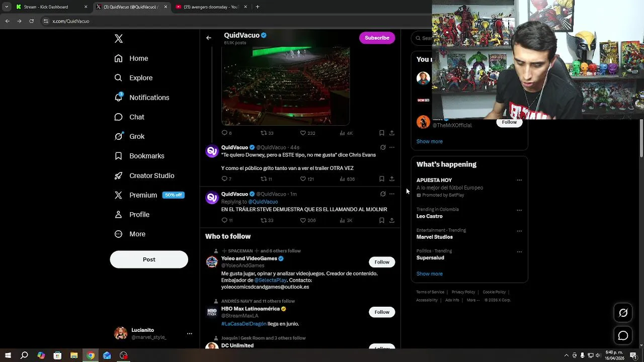
Task: Open more options on Mjolnir post
Action: tap(392, 194)
